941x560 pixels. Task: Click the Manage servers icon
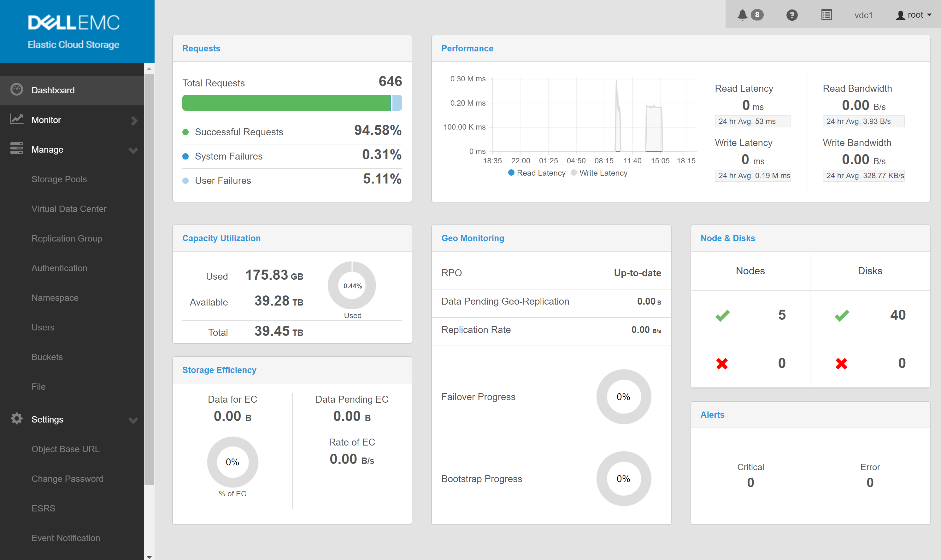[17, 149]
